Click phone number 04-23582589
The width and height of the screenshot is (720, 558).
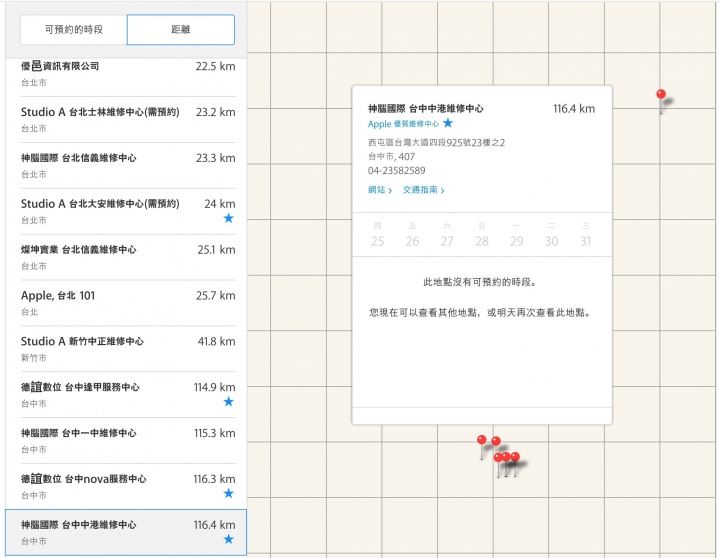tap(397, 171)
